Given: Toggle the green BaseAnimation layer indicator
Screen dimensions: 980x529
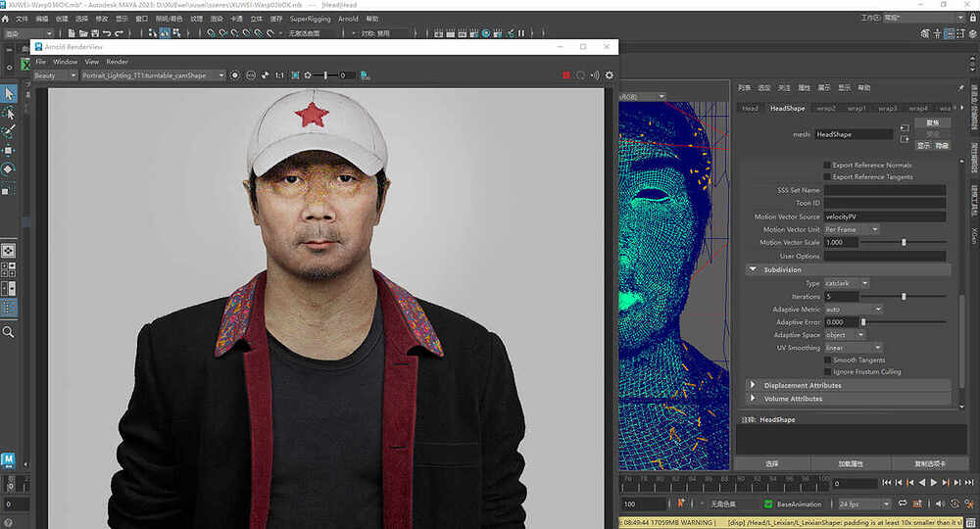Looking at the screenshot, I should [768, 504].
